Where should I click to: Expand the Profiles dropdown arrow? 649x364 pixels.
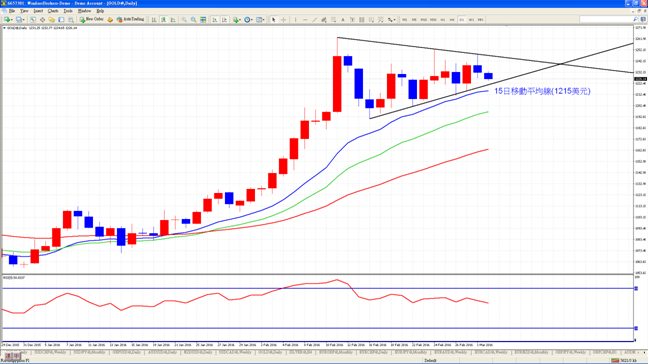pyautogui.click(x=24, y=19)
